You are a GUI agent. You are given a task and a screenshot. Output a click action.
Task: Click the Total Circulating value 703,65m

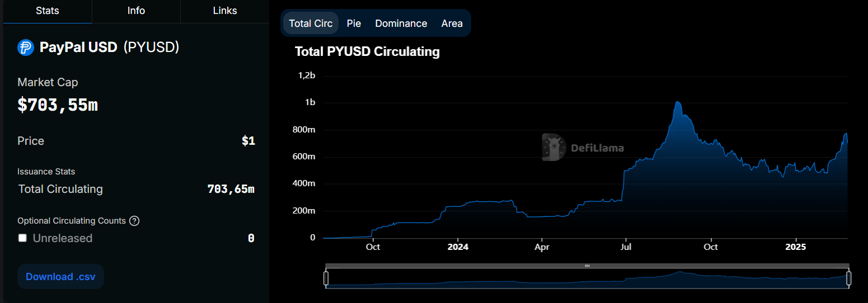(231, 190)
